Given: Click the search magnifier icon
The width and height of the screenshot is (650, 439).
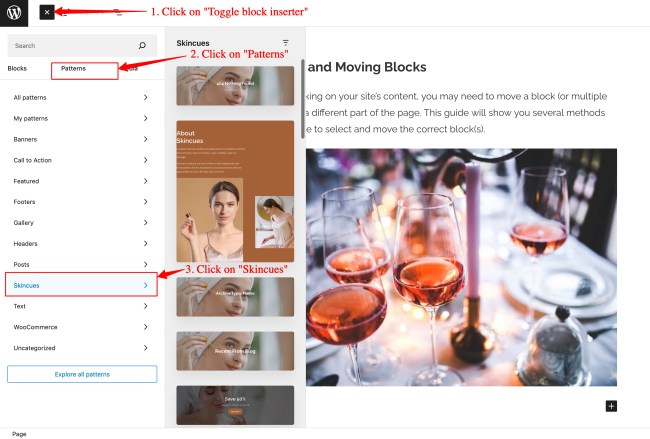Looking at the screenshot, I should click(142, 45).
